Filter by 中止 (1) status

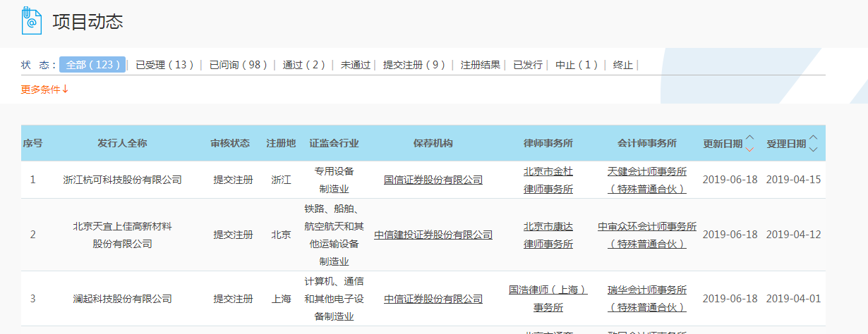[x=577, y=65]
